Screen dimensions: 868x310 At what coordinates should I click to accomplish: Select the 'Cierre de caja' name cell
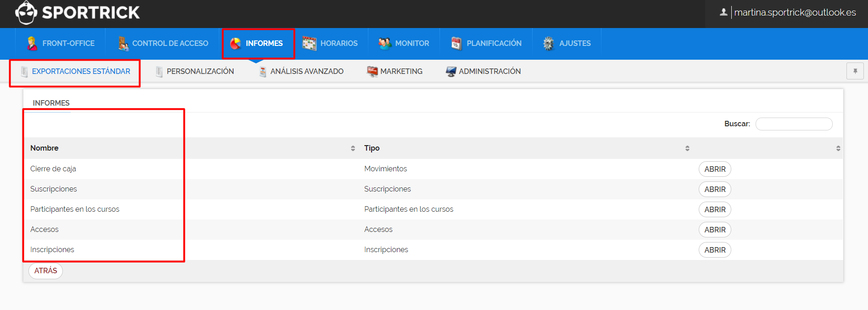click(53, 169)
